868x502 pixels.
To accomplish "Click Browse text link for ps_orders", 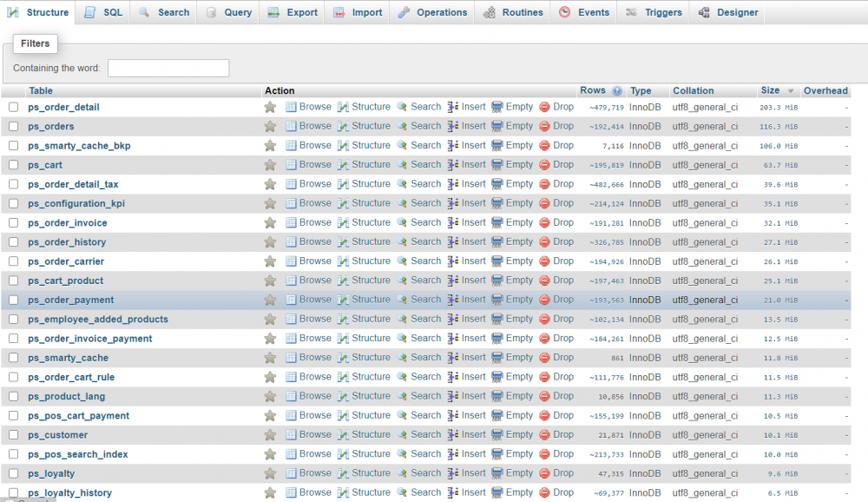I will click(315, 126).
